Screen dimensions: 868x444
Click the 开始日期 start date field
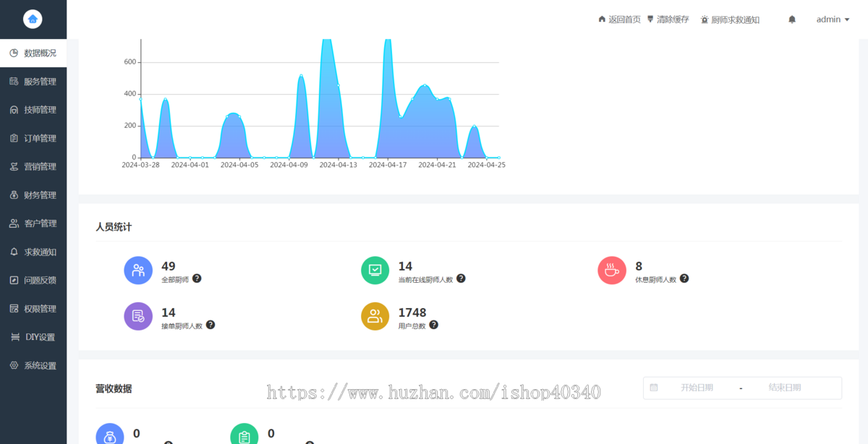[697, 388]
